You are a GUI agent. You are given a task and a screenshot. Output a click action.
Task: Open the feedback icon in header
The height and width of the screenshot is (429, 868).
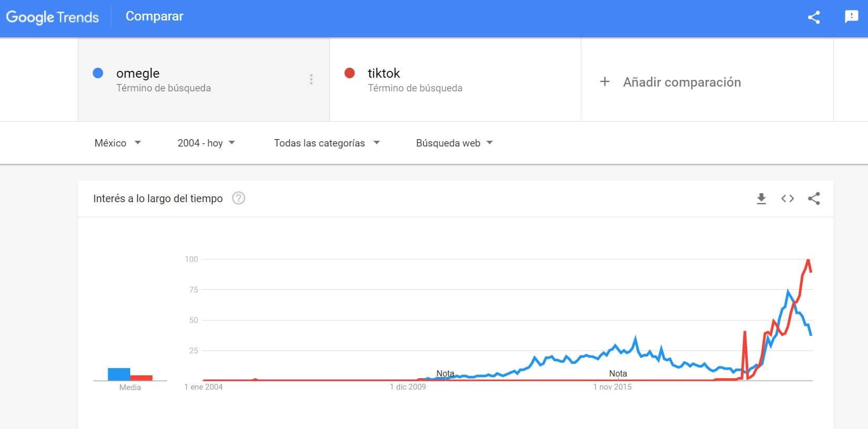click(851, 17)
